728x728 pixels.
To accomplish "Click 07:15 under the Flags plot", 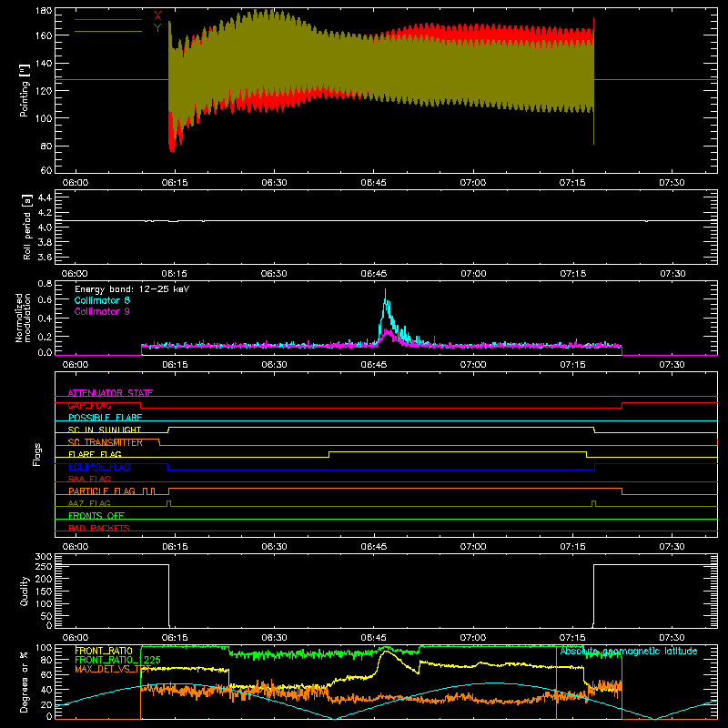I will [x=572, y=547].
